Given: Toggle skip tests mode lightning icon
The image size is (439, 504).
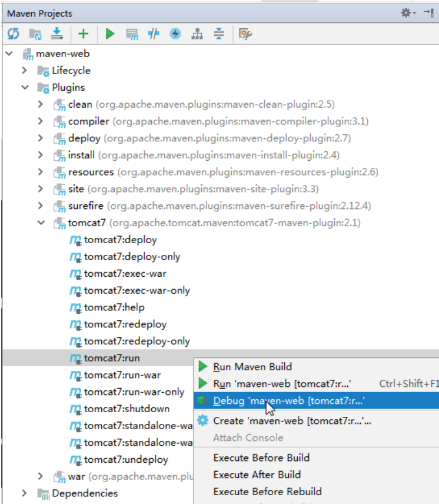Looking at the screenshot, I should pyautogui.click(x=175, y=34).
